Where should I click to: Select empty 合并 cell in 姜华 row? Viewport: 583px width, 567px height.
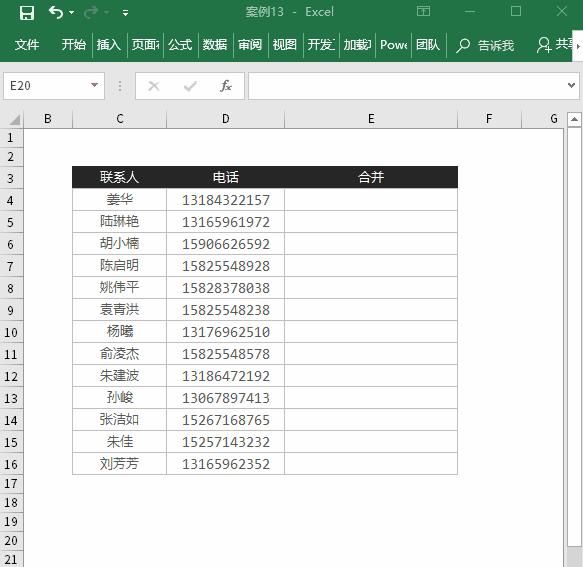(371, 200)
